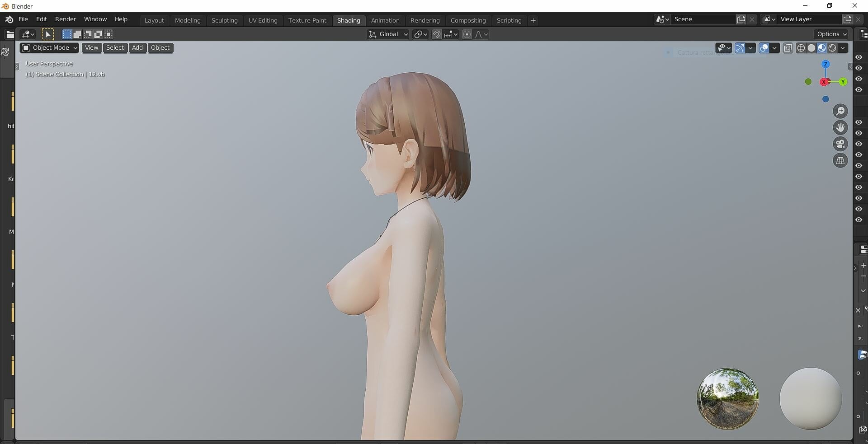Choose Extend existing selection mode icon
Viewport: 868px width, 444px height.
pos(77,34)
